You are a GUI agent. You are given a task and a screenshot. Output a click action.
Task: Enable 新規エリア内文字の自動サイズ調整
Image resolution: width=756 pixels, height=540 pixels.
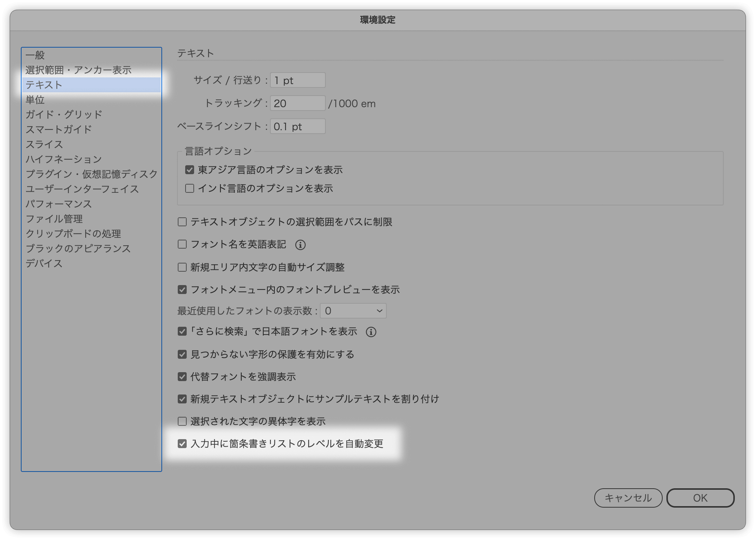pos(182,267)
